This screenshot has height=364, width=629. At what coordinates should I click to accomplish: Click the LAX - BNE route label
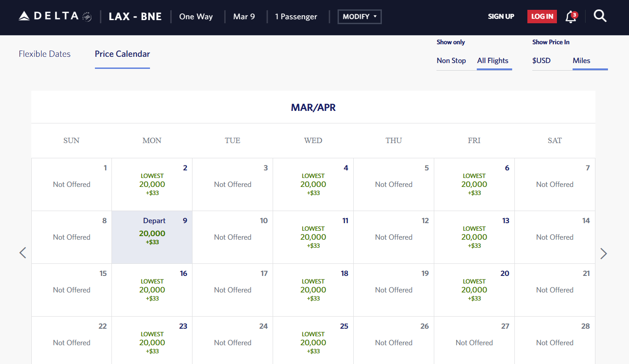click(x=135, y=16)
